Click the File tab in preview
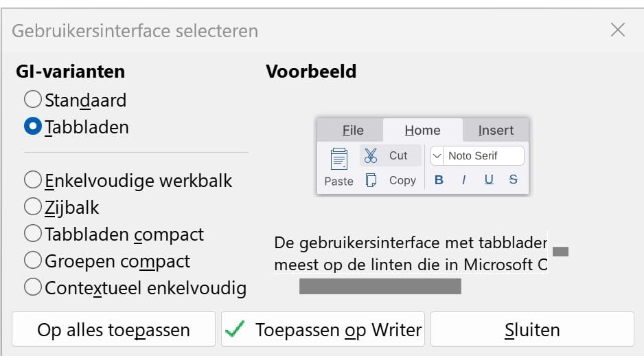 pos(353,131)
